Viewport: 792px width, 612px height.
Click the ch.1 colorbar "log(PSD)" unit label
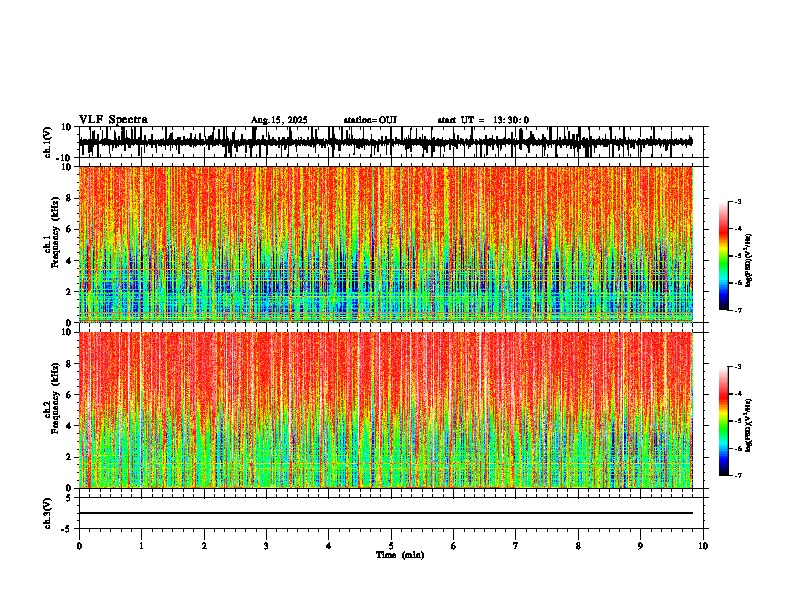(748, 261)
